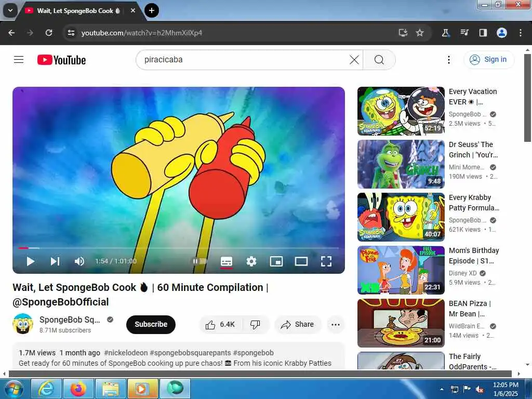The image size is (532, 399).
Task: Share this video
Action: tap(298, 324)
